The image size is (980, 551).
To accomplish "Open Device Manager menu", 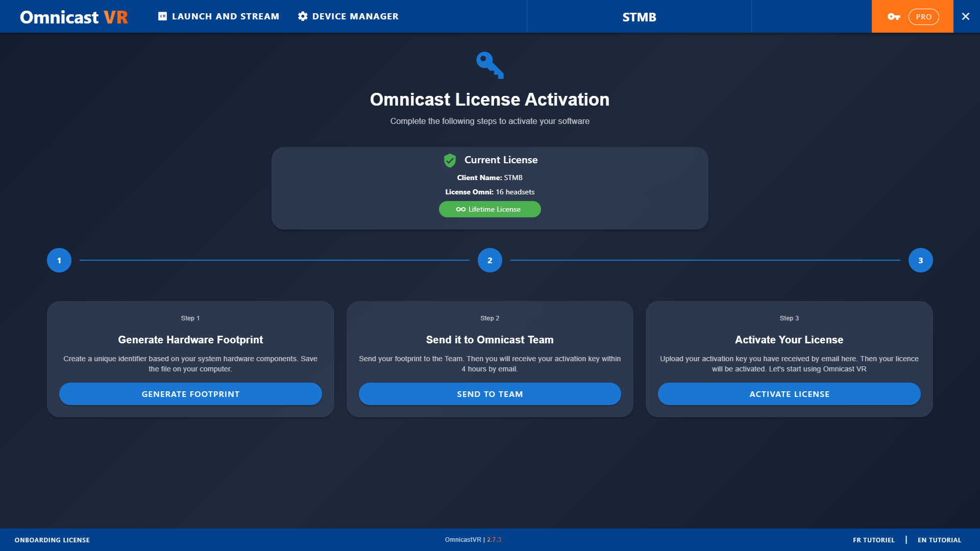I will [355, 16].
